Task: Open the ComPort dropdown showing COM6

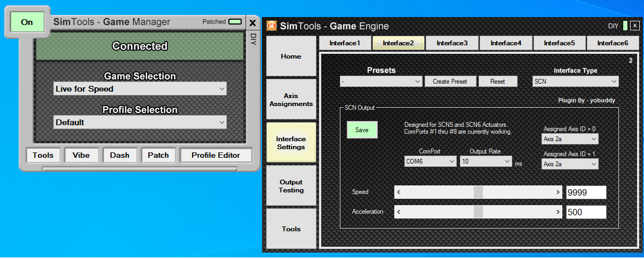Action: (430, 161)
